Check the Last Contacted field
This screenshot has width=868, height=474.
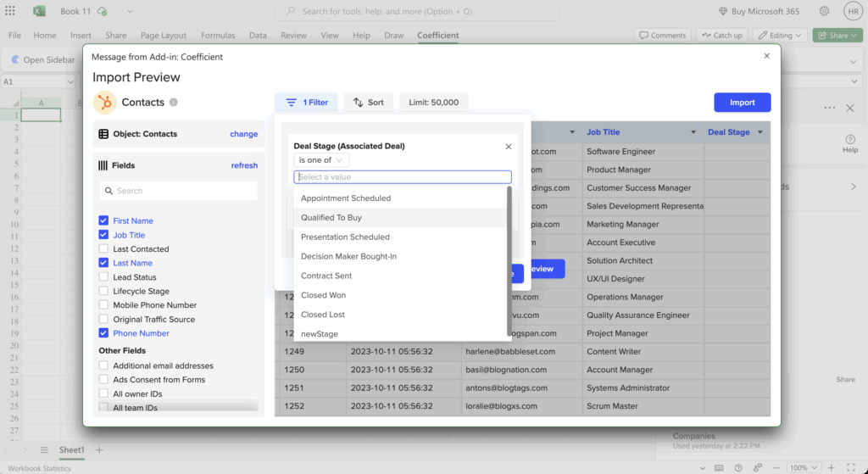(x=103, y=248)
